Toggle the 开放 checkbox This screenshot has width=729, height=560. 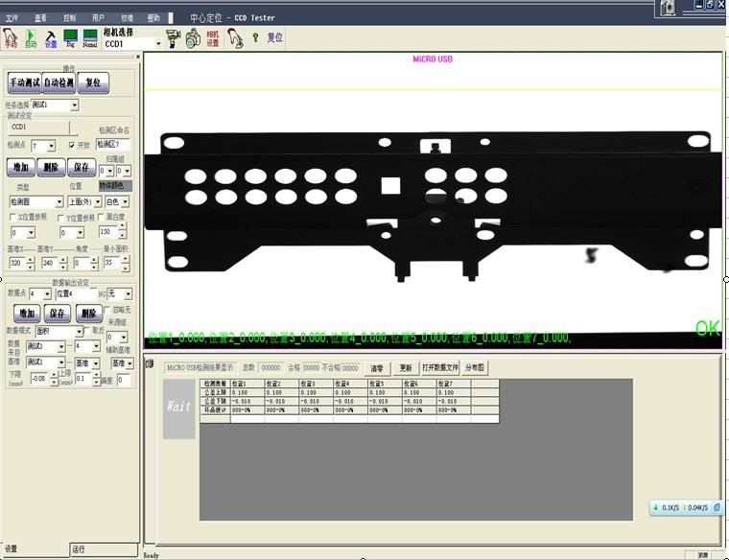72,146
